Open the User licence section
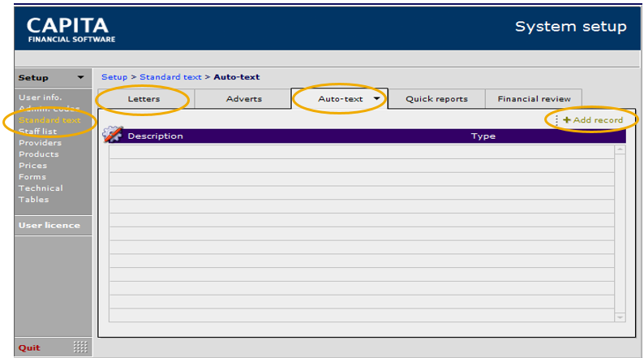The height and width of the screenshot is (358, 644). click(49, 225)
